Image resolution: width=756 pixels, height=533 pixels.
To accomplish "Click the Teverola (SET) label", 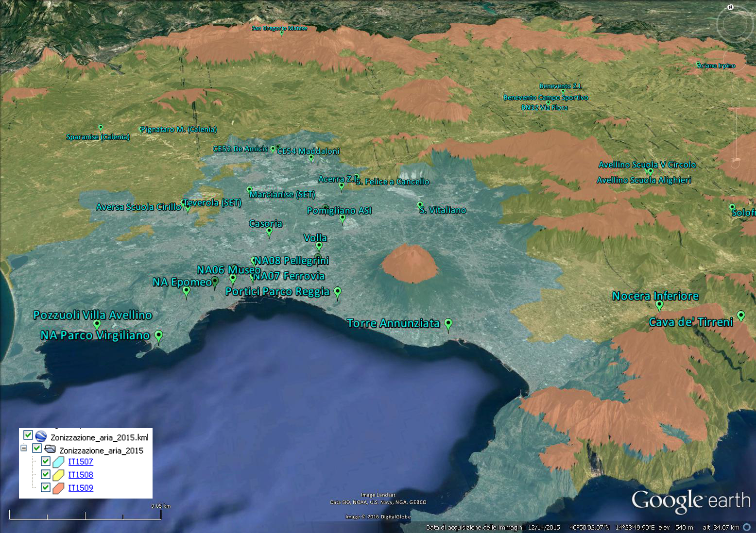I will tap(213, 202).
